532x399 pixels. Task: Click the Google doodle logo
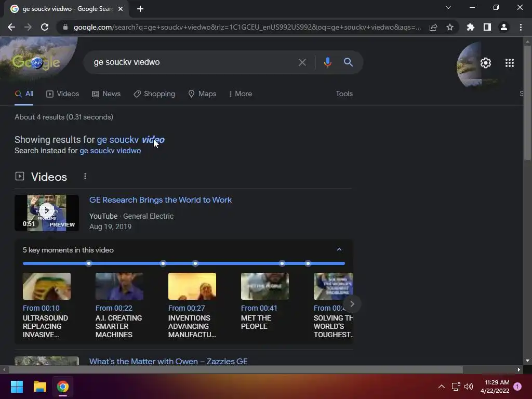tap(37, 62)
